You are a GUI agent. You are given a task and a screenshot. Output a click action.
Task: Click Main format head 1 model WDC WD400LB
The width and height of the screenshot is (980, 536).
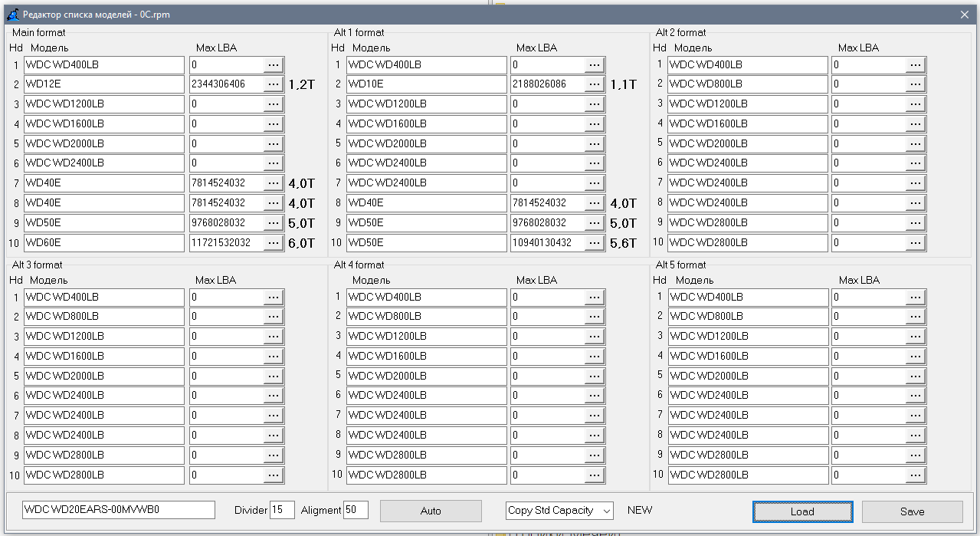tap(104, 64)
